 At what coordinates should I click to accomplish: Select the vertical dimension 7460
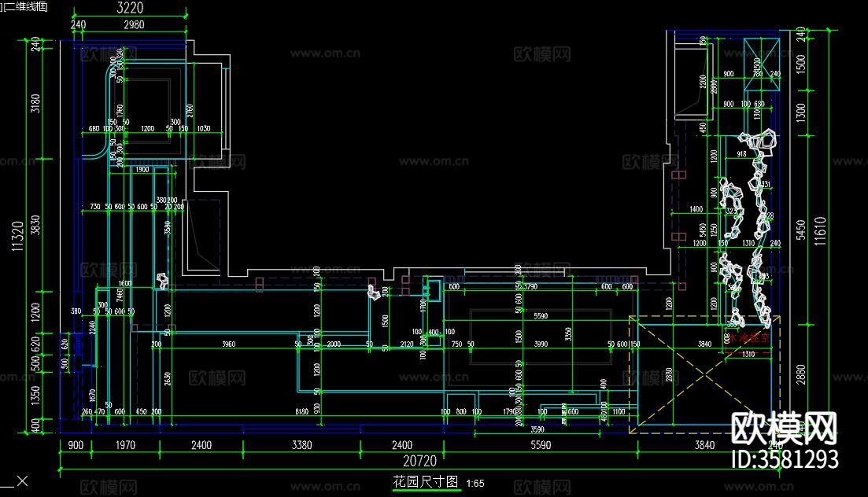tap(120, 295)
